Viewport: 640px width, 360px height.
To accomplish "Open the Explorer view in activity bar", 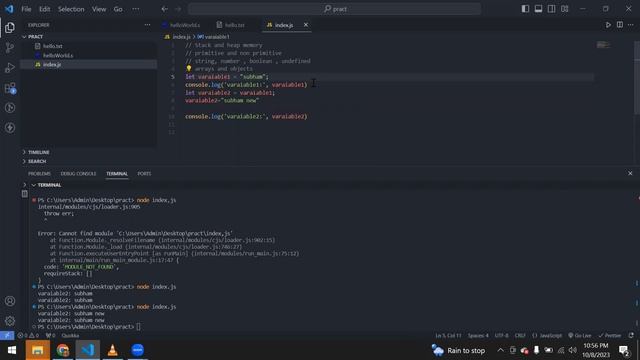I will [x=10, y=28].
